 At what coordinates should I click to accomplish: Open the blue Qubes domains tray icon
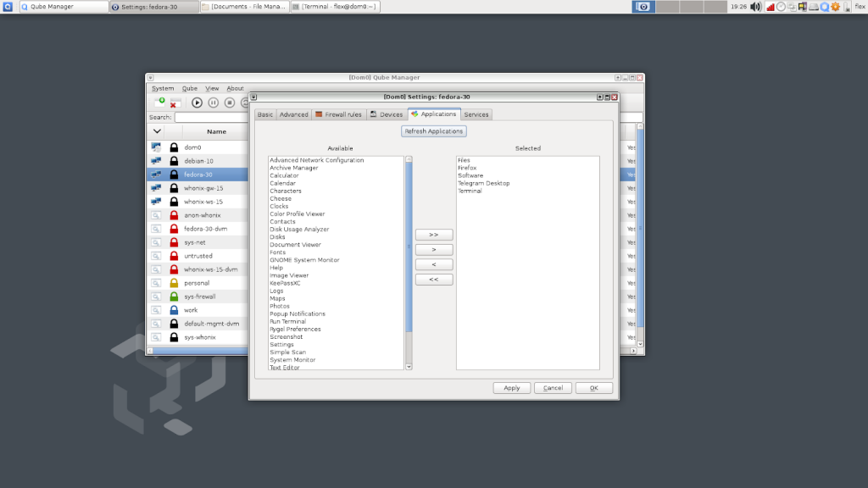pos(824,7)
